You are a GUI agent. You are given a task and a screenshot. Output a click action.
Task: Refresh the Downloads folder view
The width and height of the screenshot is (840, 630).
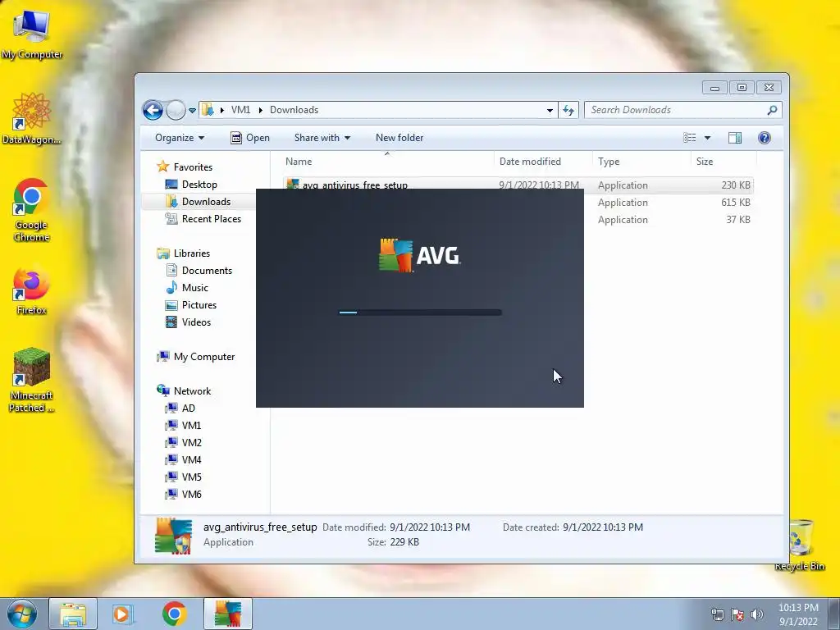coord(568,111)
